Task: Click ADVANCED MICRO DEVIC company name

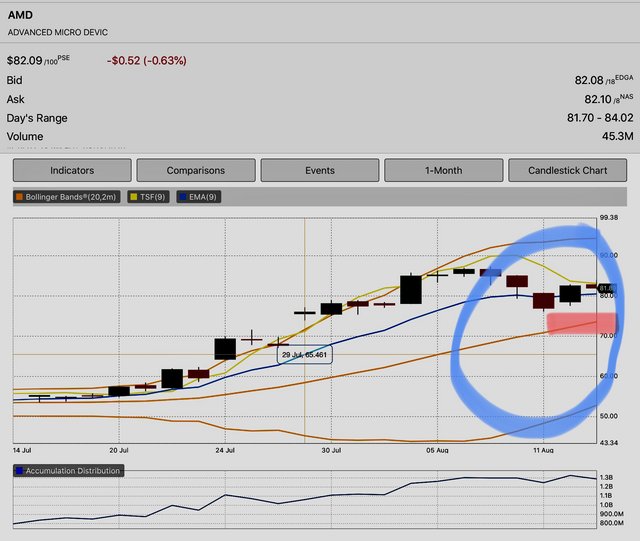Action: click(58, 32)
